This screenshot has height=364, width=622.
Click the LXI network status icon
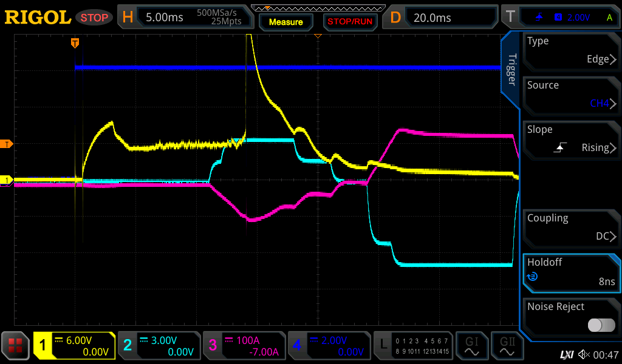566,354
